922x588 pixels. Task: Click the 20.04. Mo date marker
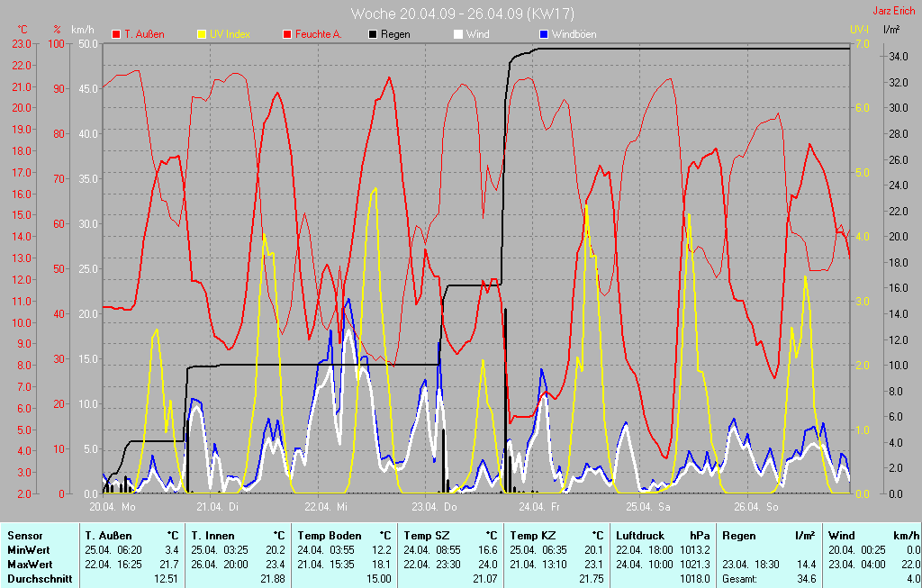[112, 506]
